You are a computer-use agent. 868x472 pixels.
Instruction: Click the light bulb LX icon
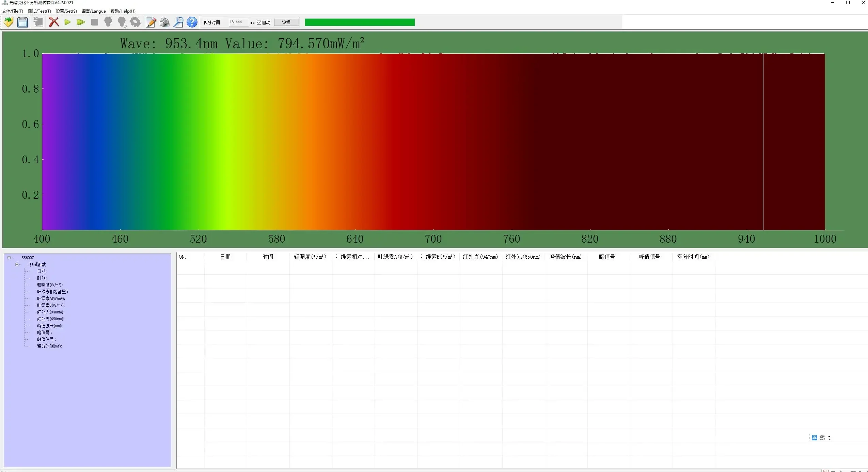click(122, 22)
